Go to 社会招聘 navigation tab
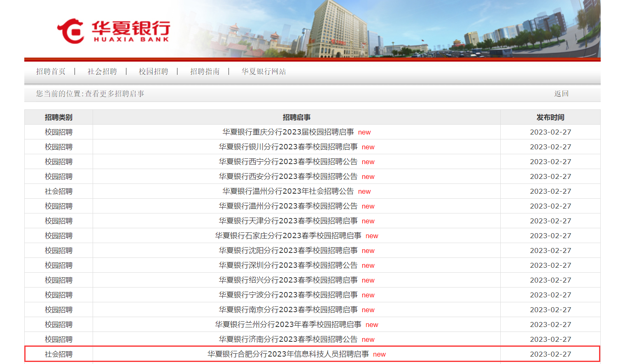 tap(102, 72)
